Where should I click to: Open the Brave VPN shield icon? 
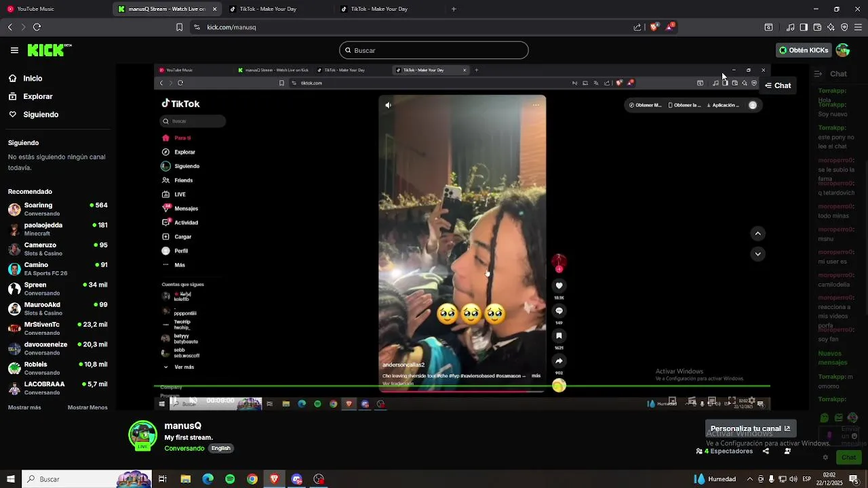[x=844, y=27]
